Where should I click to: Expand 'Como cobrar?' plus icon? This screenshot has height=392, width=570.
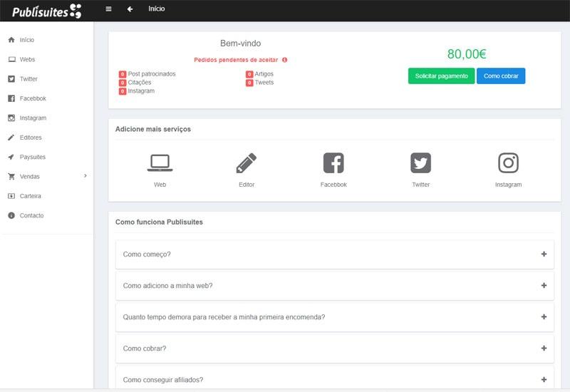pyautogui.click(x=544, y=349)
